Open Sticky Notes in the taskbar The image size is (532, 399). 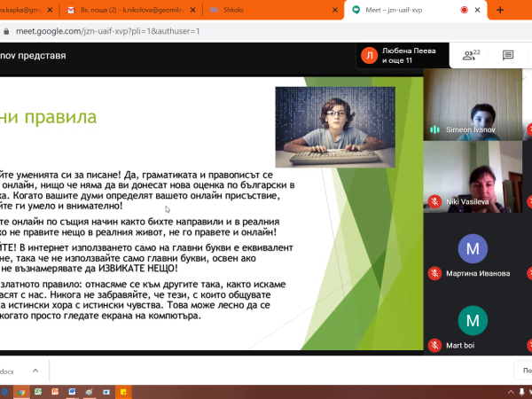point(123,392)
